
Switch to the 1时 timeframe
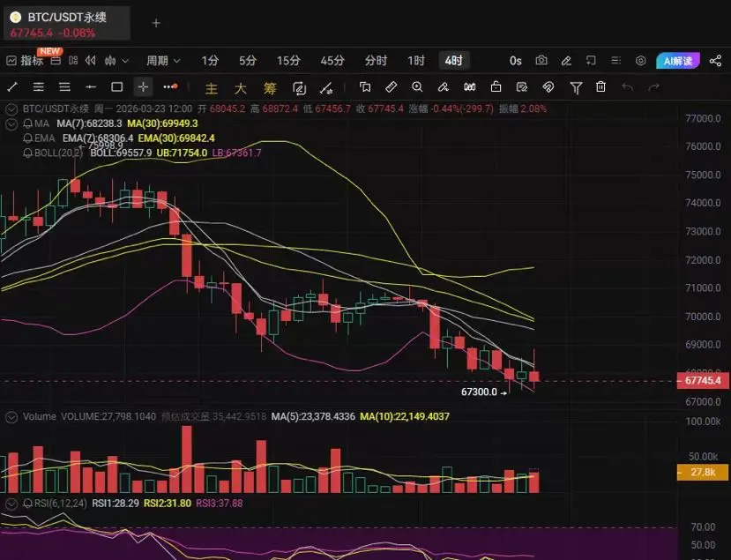[416, 61]
